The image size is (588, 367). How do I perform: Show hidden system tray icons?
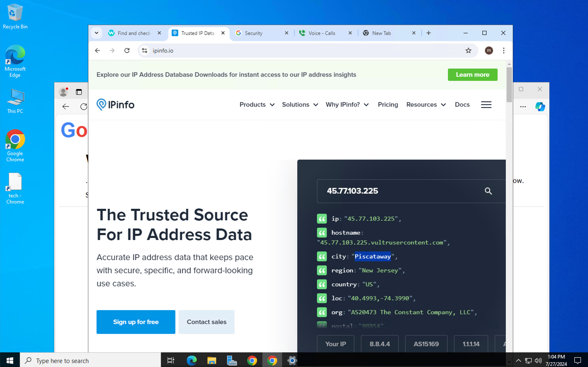(x=518, y=361)
